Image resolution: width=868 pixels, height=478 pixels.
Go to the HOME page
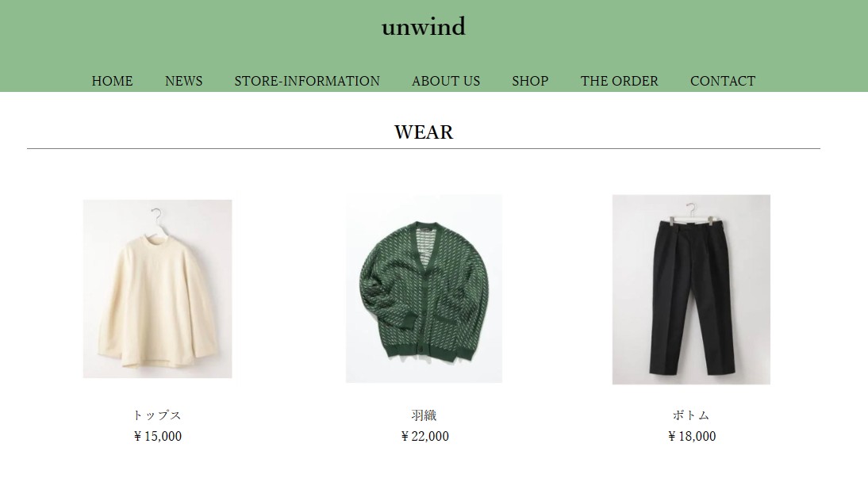tap(113, 82)
